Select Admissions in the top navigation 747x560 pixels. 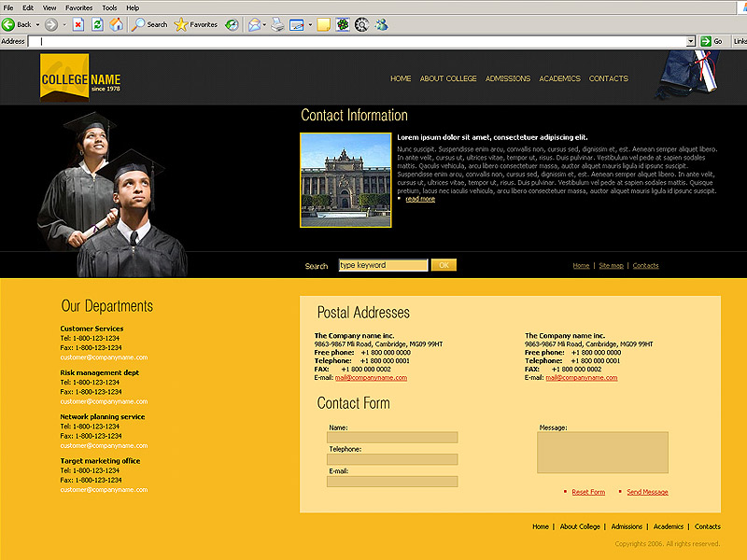[508, 78]
